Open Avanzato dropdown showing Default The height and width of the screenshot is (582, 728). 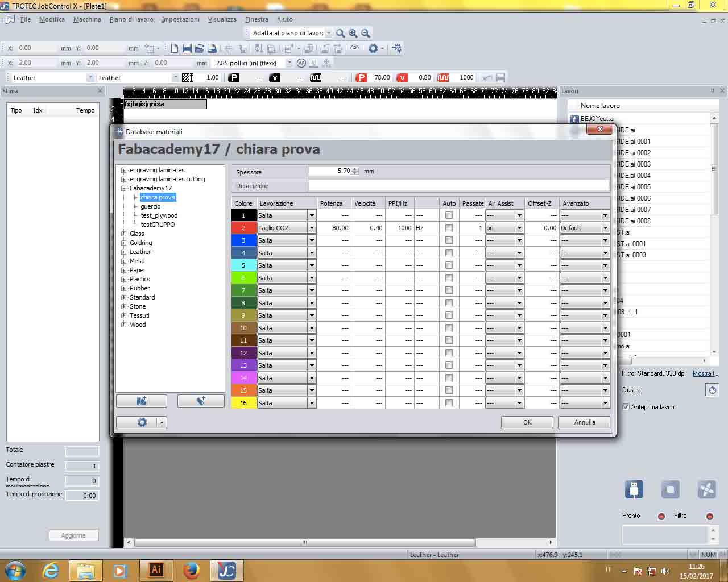point(605,228)
